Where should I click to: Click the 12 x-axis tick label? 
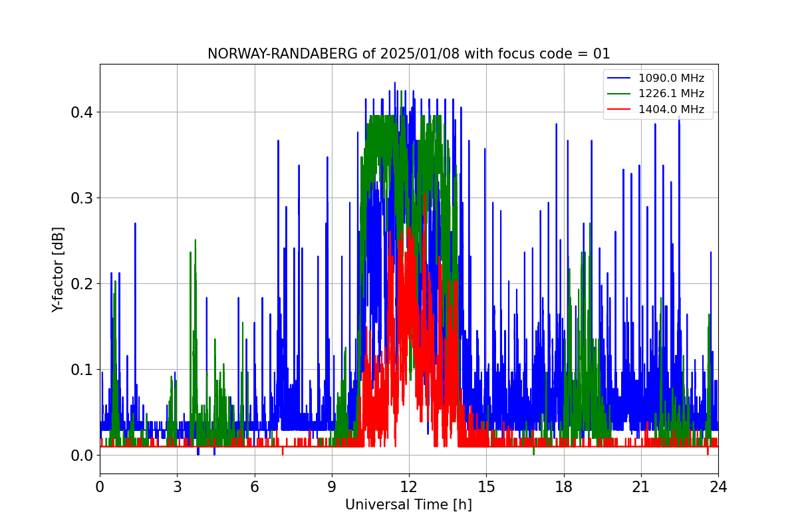[x=409, y=487]
